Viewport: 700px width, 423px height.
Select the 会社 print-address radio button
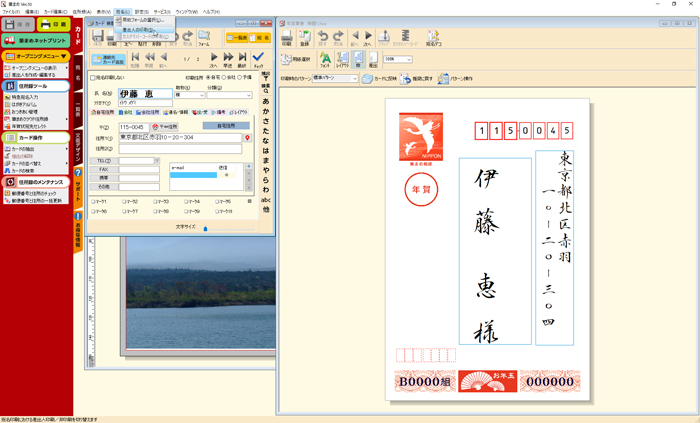tap(225, 77)
